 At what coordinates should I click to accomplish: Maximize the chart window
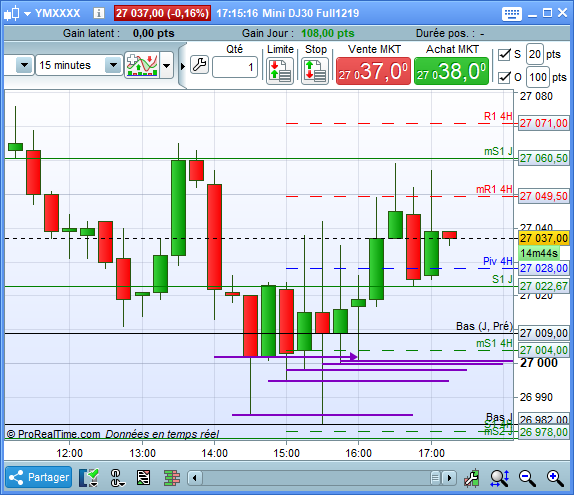tap(547, 13)
